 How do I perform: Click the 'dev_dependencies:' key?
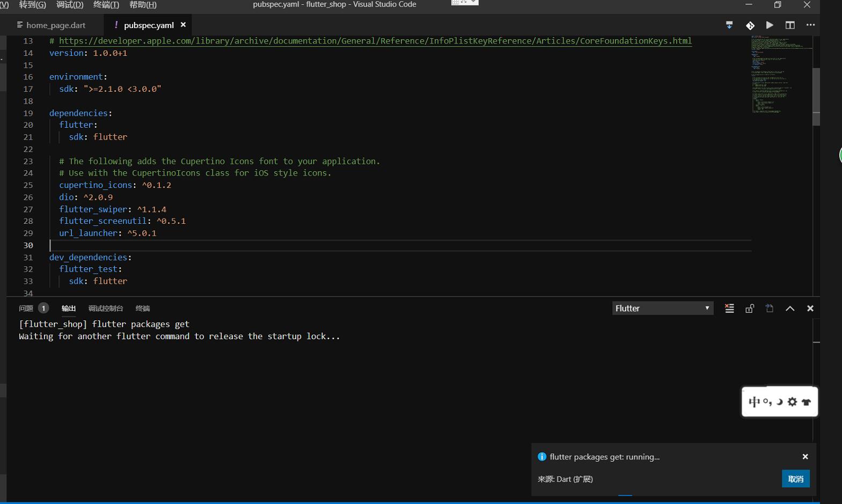[90, 257]
